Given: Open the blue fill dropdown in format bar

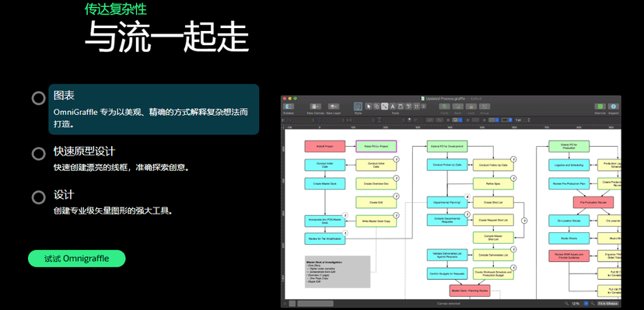Looking at the screenshot, I should coord(460,120).
